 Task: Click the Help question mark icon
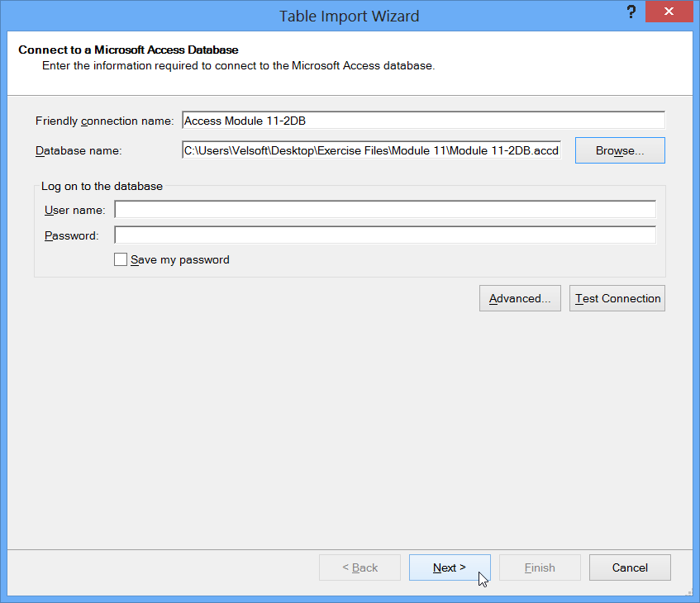[x=631, y=12]
